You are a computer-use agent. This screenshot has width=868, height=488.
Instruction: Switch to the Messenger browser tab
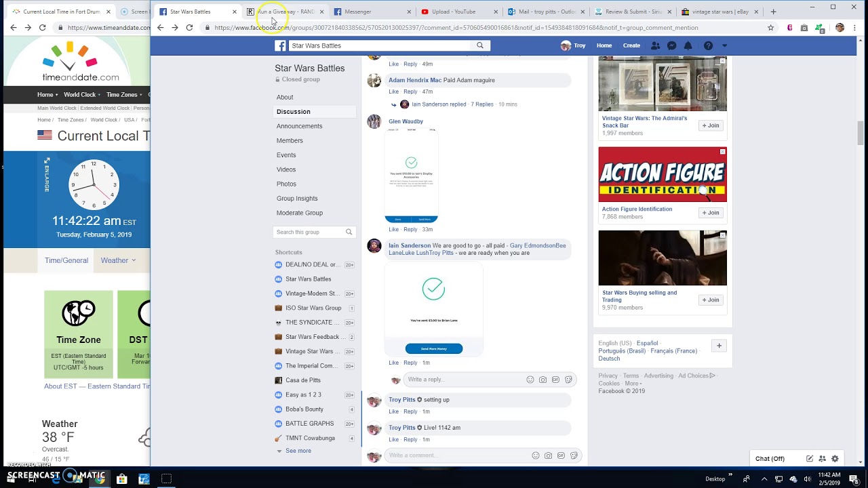(x=372, y=12)
